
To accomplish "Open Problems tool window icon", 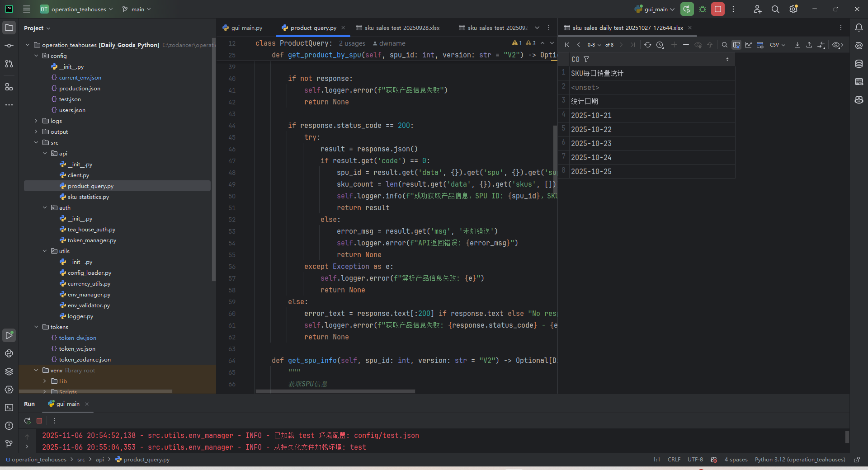I will (x=9, y=426).
